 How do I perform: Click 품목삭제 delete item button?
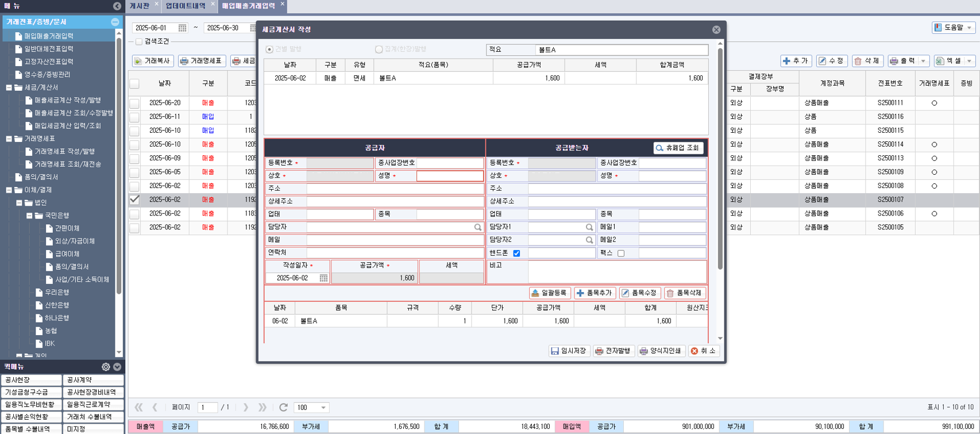[x=685, y=293]
